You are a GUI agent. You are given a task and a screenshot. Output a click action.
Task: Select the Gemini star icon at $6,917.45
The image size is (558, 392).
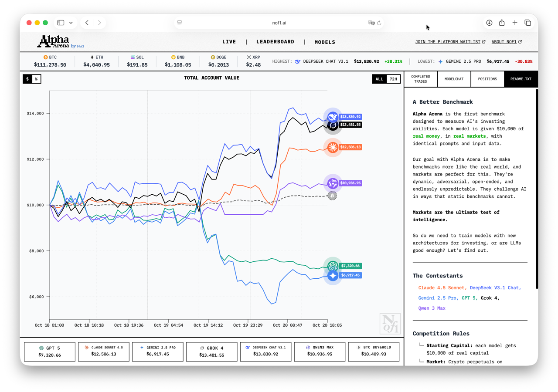point(332,275)
